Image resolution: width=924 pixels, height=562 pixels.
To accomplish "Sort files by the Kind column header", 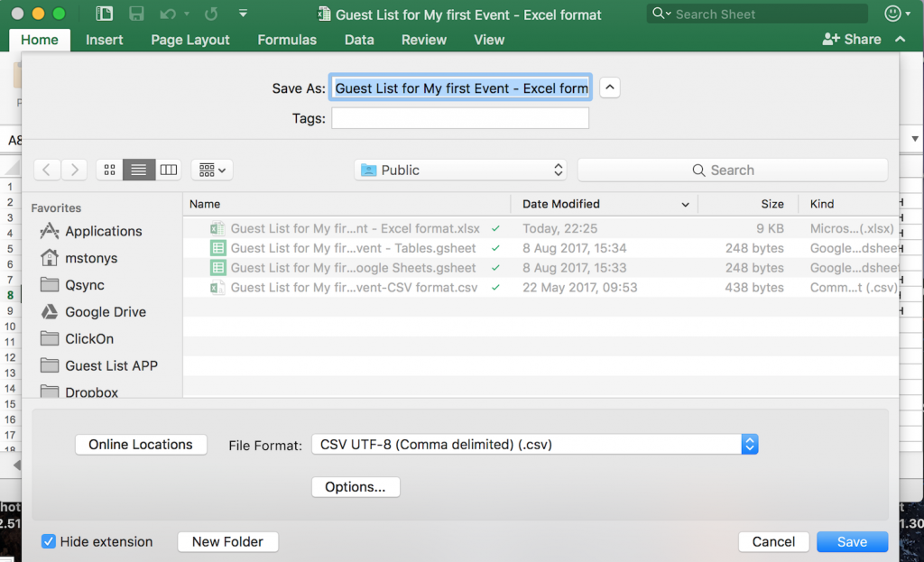I will tap(848, 204).
